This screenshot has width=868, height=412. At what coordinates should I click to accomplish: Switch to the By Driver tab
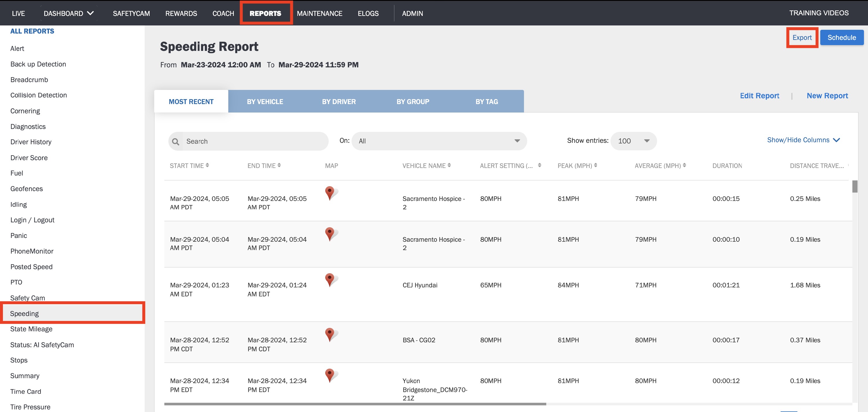pyautogui.click(x=339, y=101)
